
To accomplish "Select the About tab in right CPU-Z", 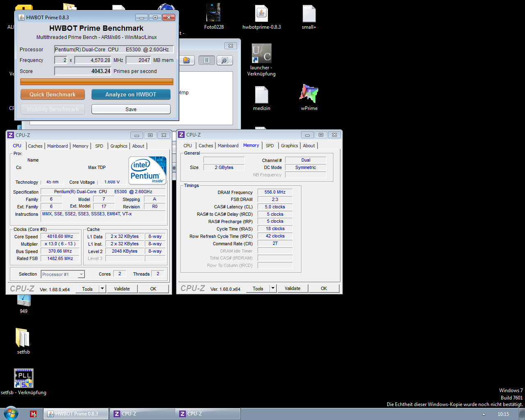I will click(309, 146).
